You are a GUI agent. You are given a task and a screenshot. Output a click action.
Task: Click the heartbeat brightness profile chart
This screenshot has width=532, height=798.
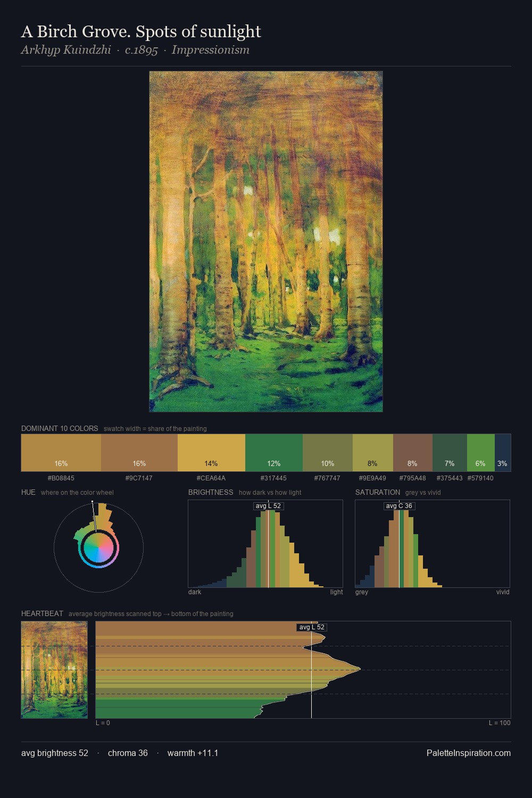[303, 670]
